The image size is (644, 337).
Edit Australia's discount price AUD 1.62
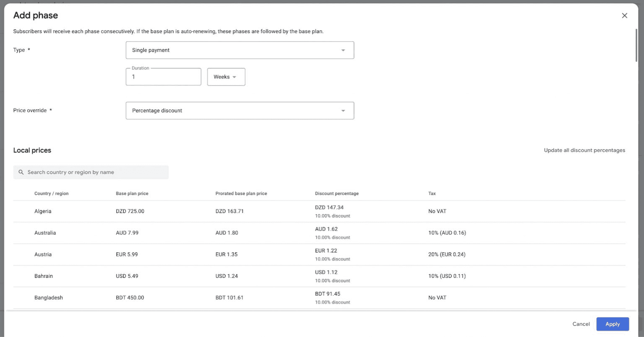(x=326, y=229)
